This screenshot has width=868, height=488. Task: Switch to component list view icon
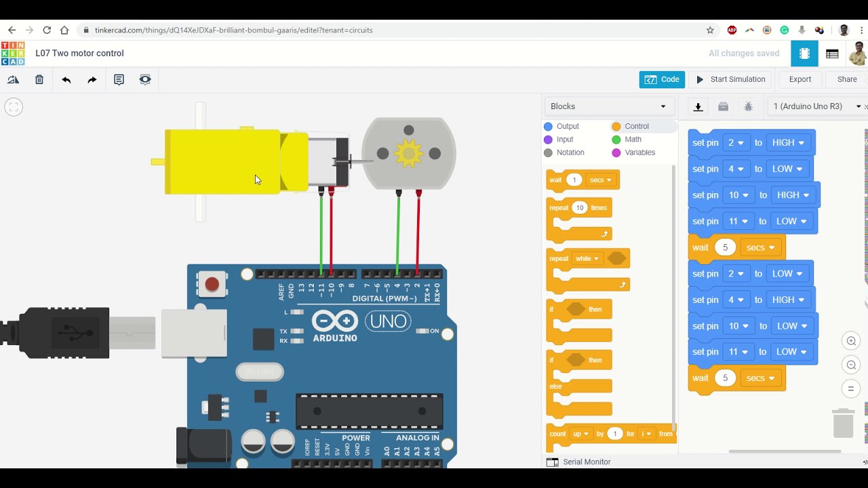click(832, 54)
